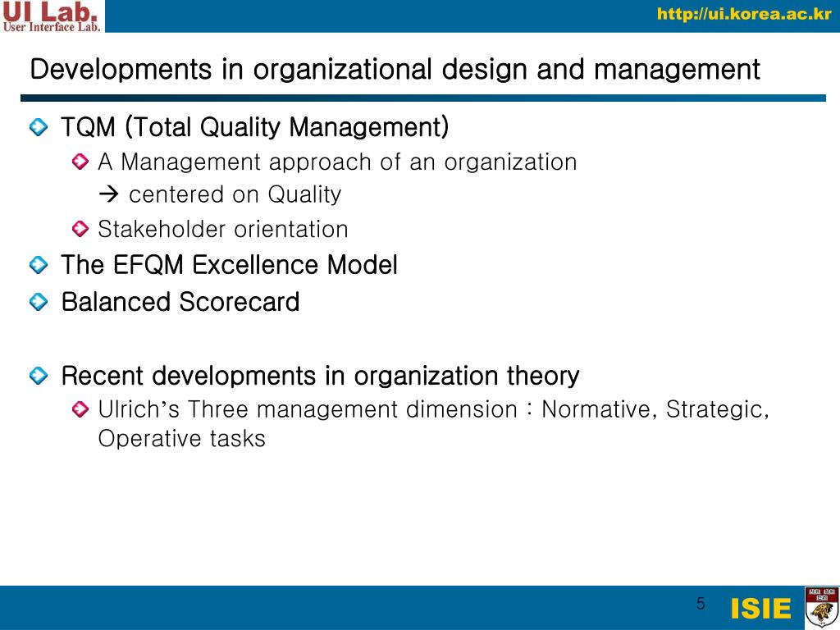Select 'Recent developments in organization theory'

(321, 376)
